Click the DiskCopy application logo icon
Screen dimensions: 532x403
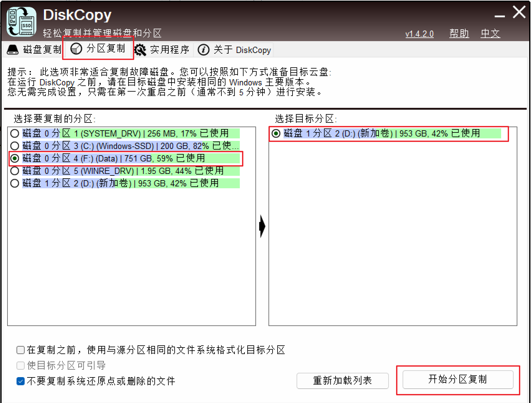[x=21, y=22]
